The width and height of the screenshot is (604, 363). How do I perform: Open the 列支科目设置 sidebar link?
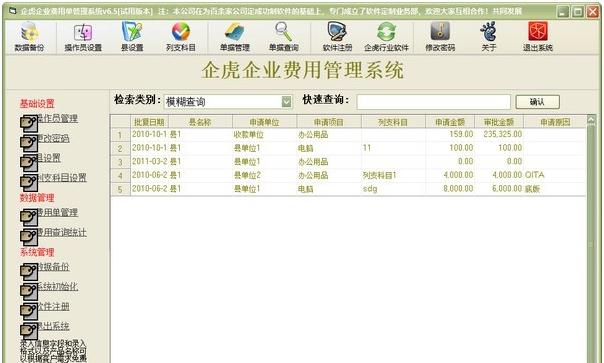(x=62, y=177)
